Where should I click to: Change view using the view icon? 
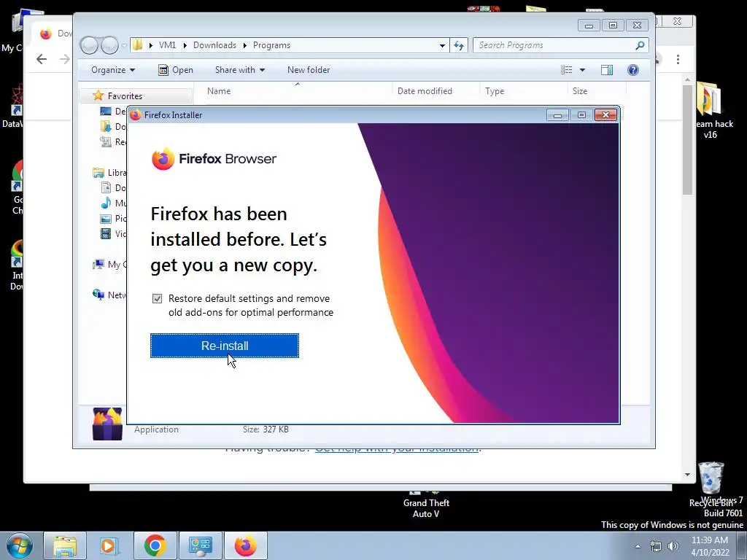(x=566, y=70)
